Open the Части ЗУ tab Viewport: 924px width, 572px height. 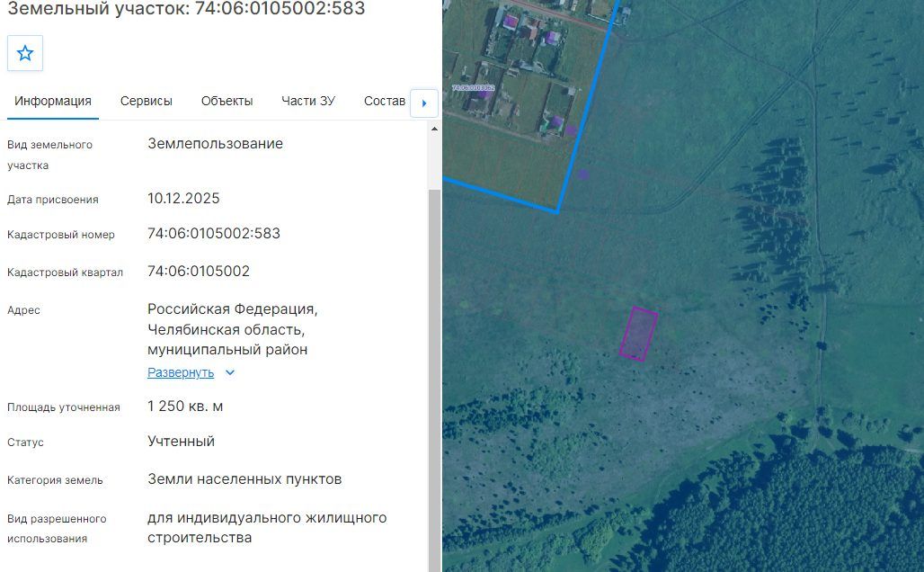click(x=308, y=101)
